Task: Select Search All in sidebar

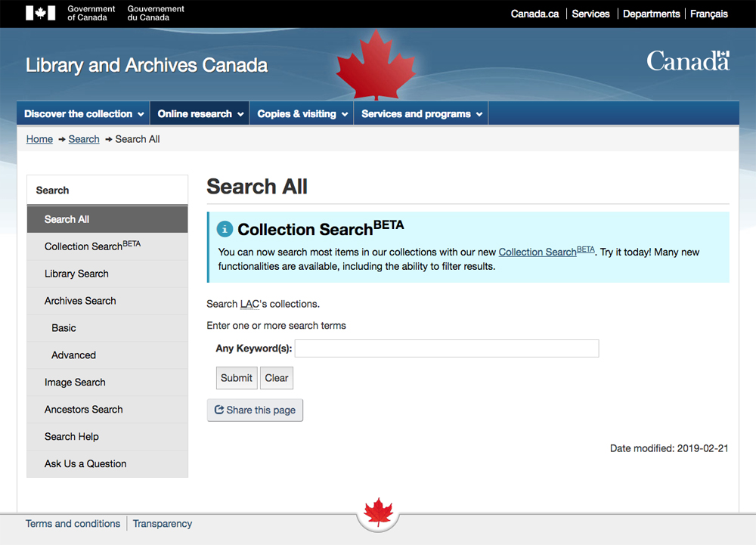Action: [x=107, y=219]
